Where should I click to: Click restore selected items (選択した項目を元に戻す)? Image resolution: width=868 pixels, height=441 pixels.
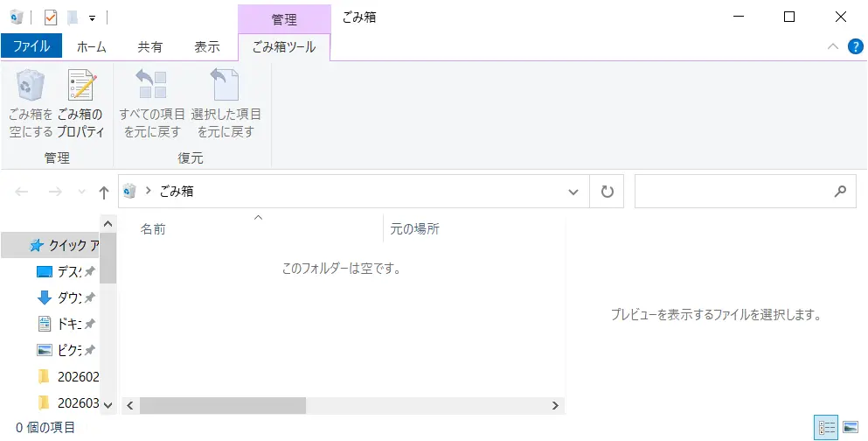pos(226,103)
